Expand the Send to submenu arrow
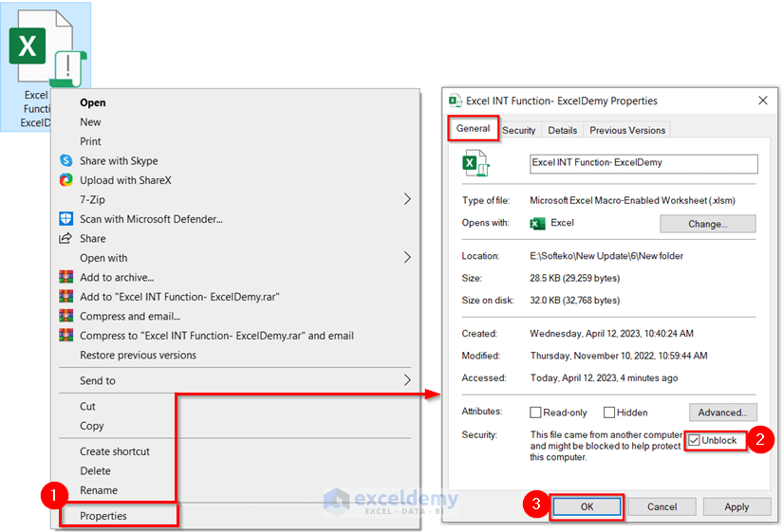783x532 pixels. click(x=407, y=380)
